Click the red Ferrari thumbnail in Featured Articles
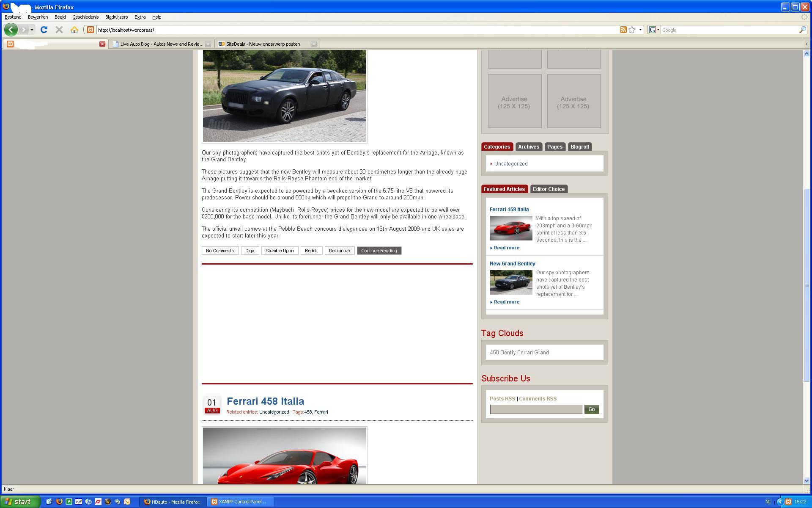Screen dimensions: 812x508 click(x=511, y=228)
